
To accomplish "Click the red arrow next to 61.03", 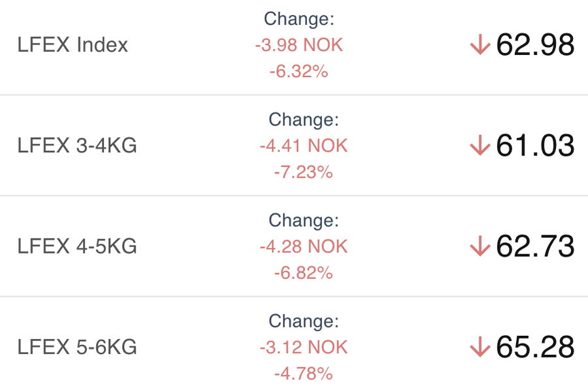I will pyautogui.click(x=480, y=146).
